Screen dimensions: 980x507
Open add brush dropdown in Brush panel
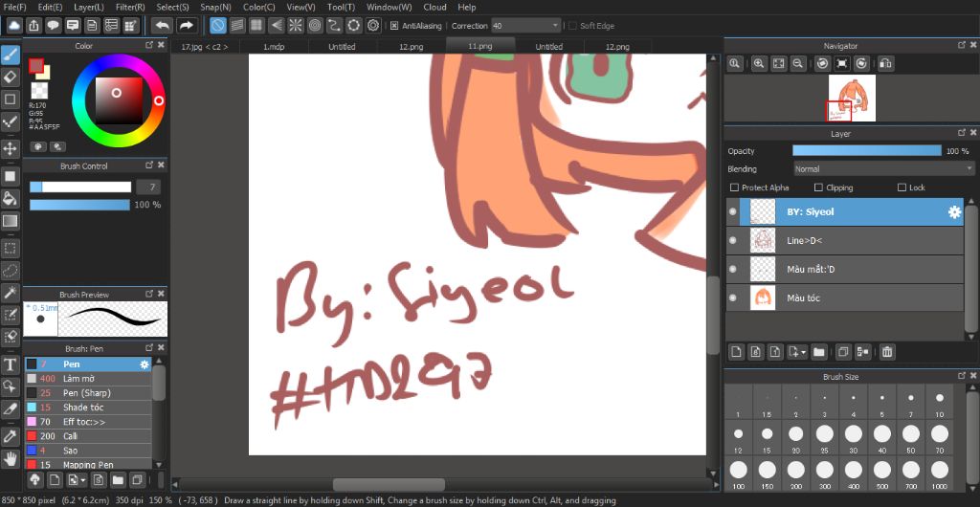coord(82,480)
